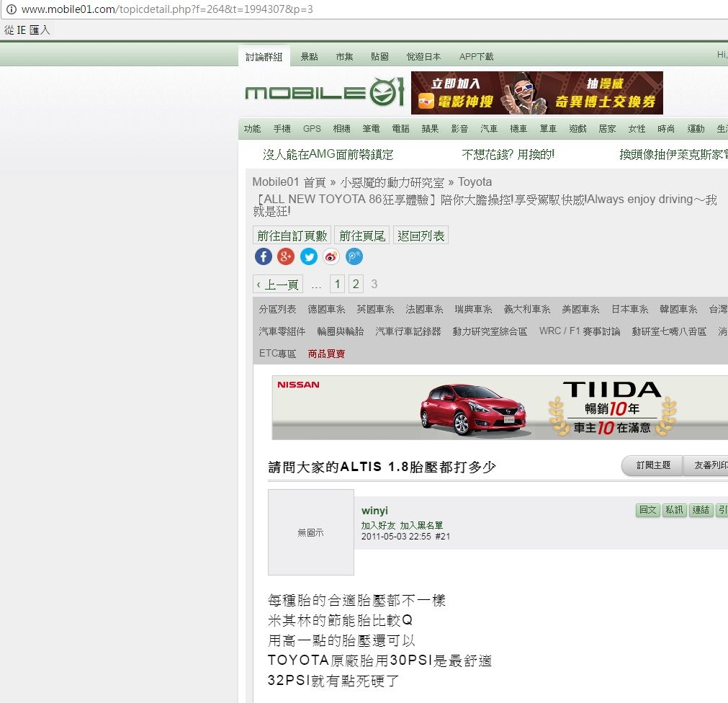Open the 單車 category
Viewport: 728px width, 703px height.
(548, 129)
